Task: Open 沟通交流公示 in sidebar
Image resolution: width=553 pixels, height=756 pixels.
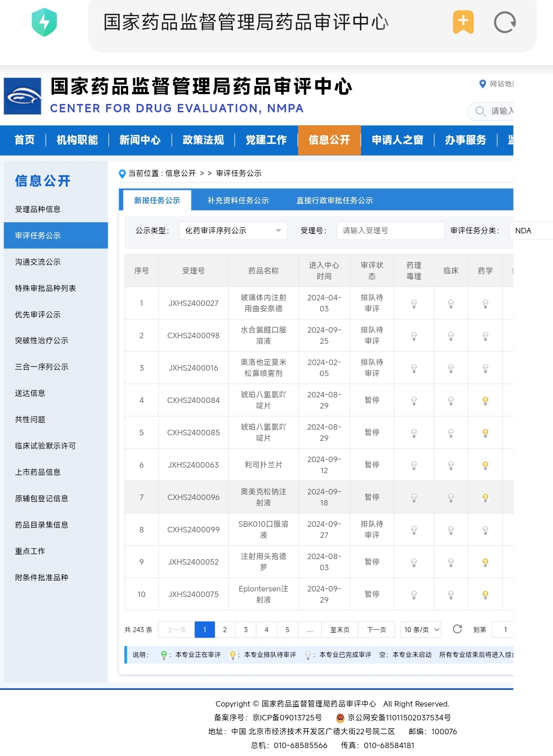Action: click(38, 262)
